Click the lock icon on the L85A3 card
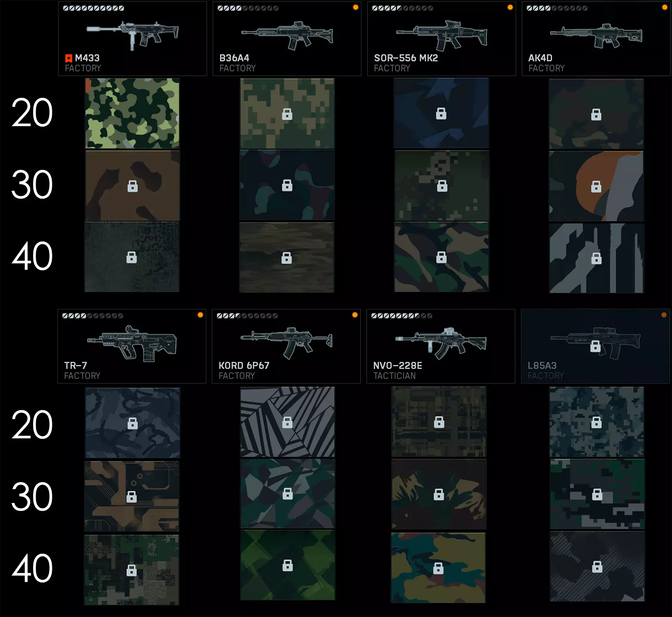Viewport: 672px width, 617px height. click(595, 346)
